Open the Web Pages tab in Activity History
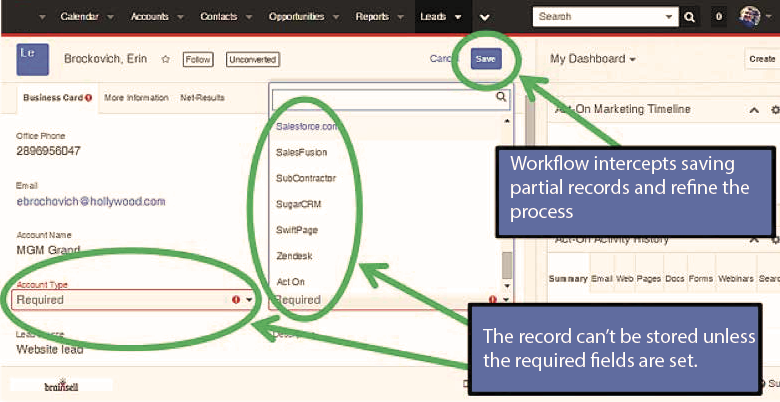 tap(638, 279)
